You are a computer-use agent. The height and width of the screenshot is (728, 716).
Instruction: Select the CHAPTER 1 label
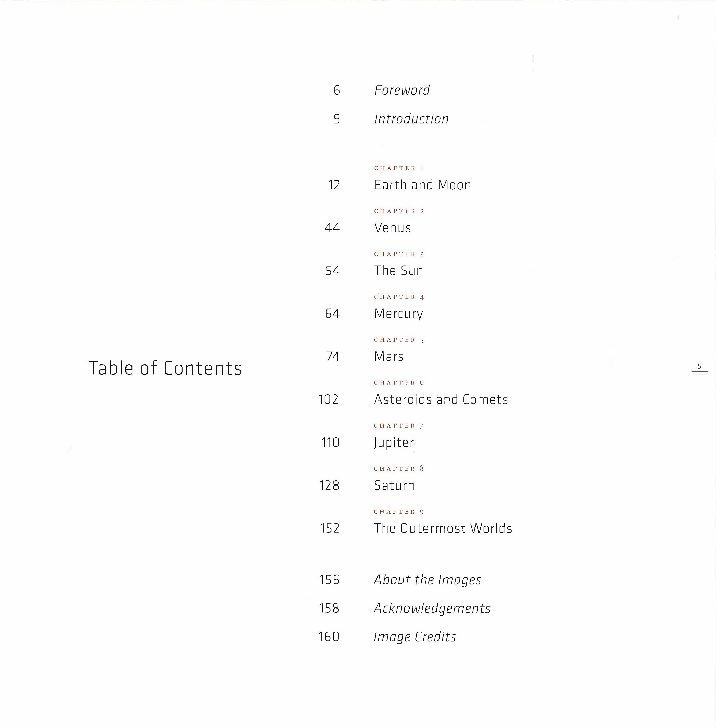[x=399, y=168]
